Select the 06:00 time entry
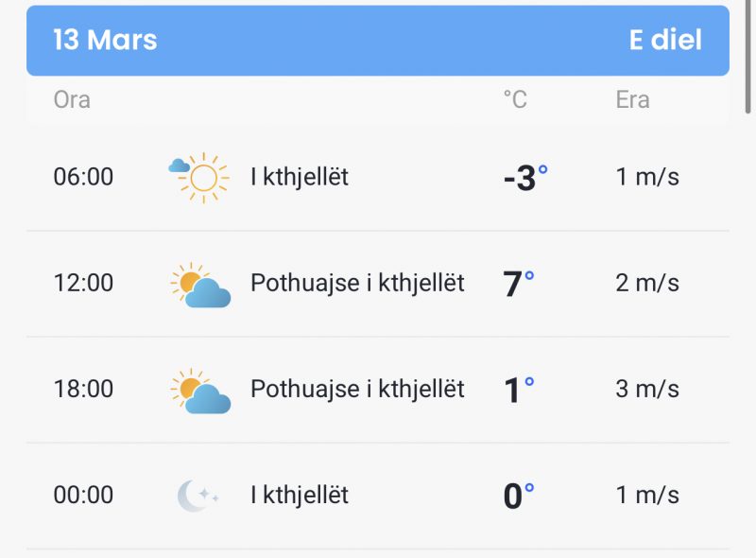 pos(83,177)
